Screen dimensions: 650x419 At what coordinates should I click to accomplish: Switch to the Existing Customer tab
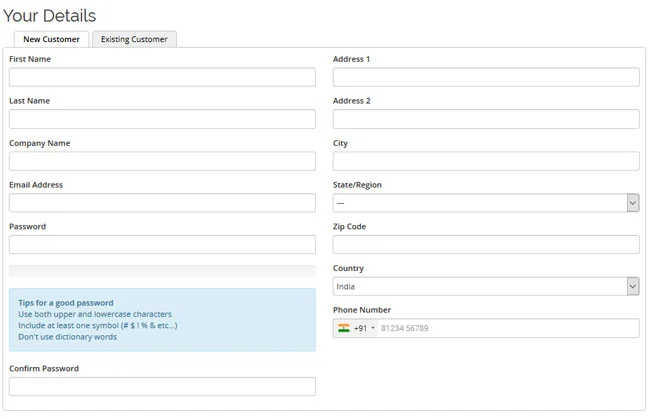(x=134, y=39)
